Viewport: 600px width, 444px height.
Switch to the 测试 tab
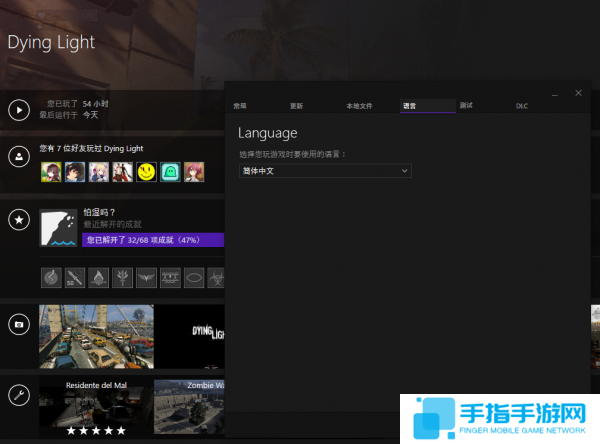[x=466, y=105]
